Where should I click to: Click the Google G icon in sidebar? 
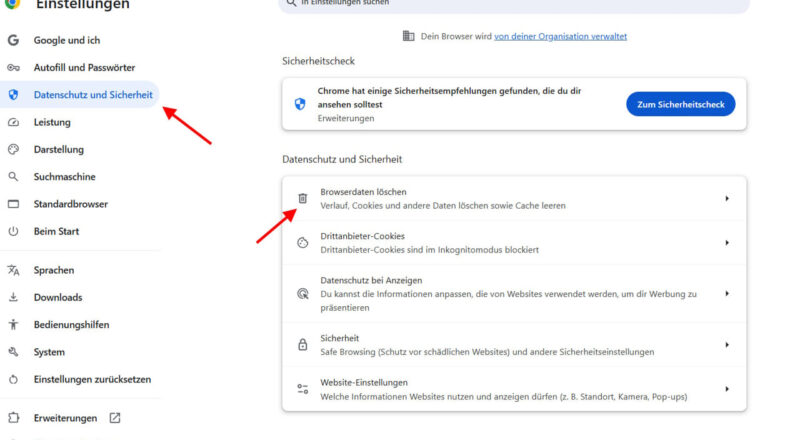[x=13, y=40]
